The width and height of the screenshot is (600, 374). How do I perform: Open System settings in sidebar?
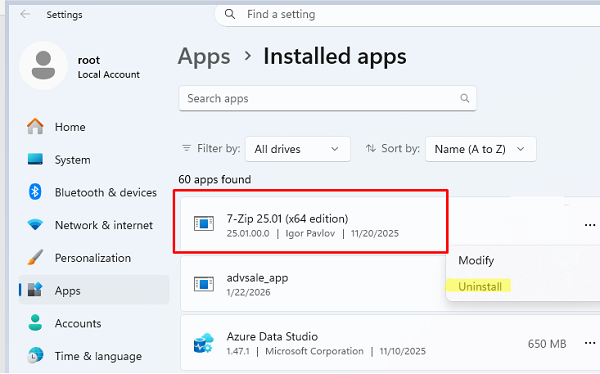pos(94,160)
